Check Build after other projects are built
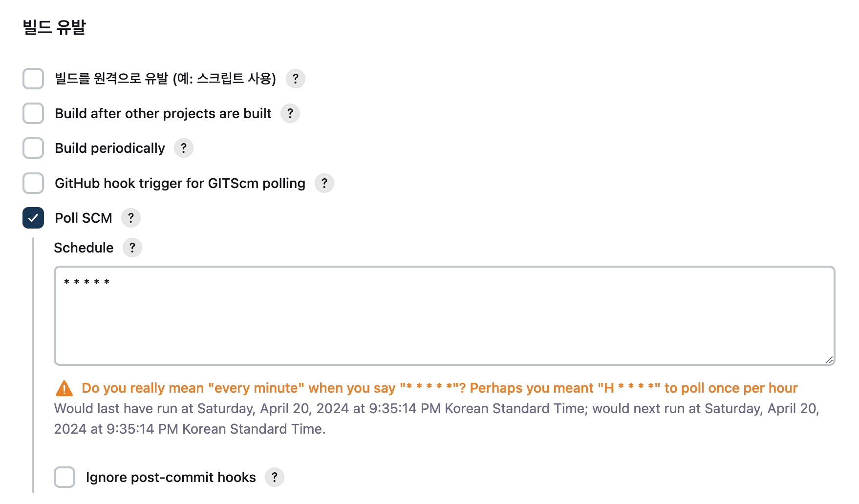 [33, 113]
